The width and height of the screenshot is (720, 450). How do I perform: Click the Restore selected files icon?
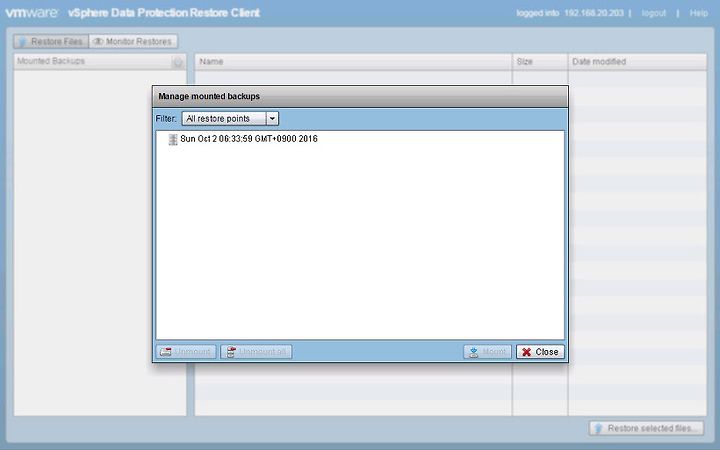point(598,428)
